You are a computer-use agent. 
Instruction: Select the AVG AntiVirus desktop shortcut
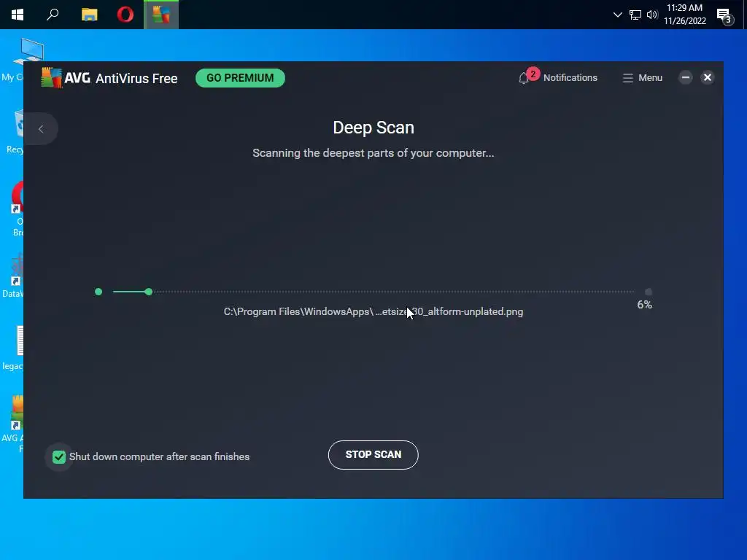click(15, 424)
